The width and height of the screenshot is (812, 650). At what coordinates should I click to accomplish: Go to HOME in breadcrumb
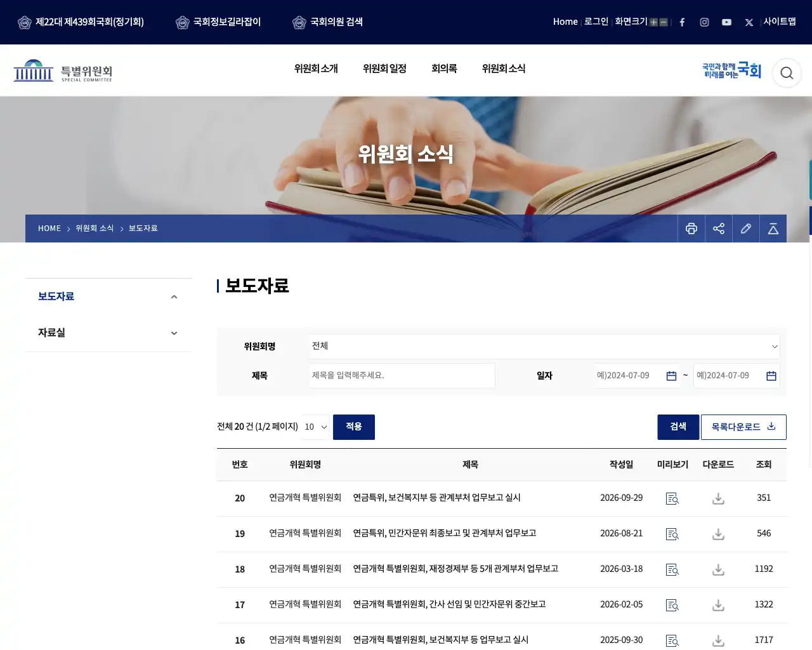[49, 229]
